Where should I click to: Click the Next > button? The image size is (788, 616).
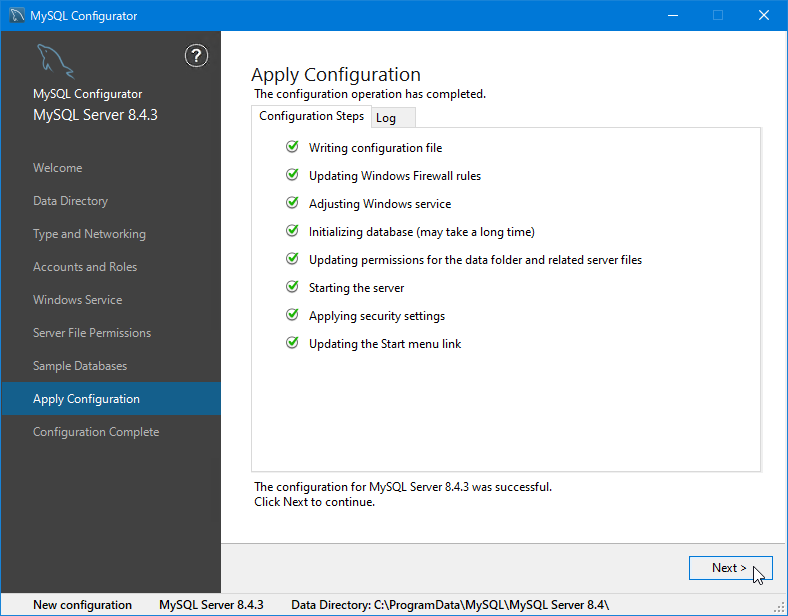coord(731,568)
